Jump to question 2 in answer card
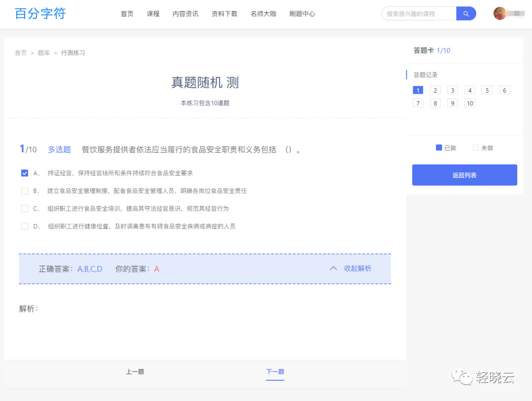The image size is (532, 401). tap(435, 90)
